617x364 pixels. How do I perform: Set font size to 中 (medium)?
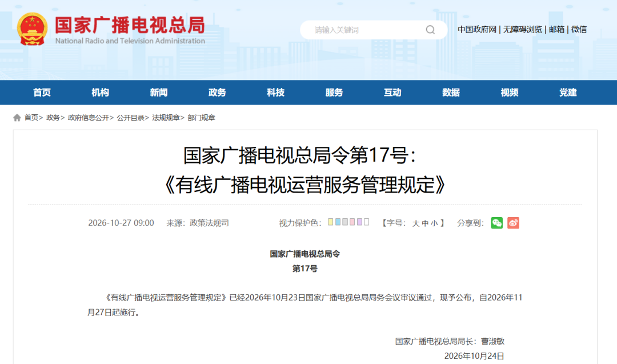426,223
